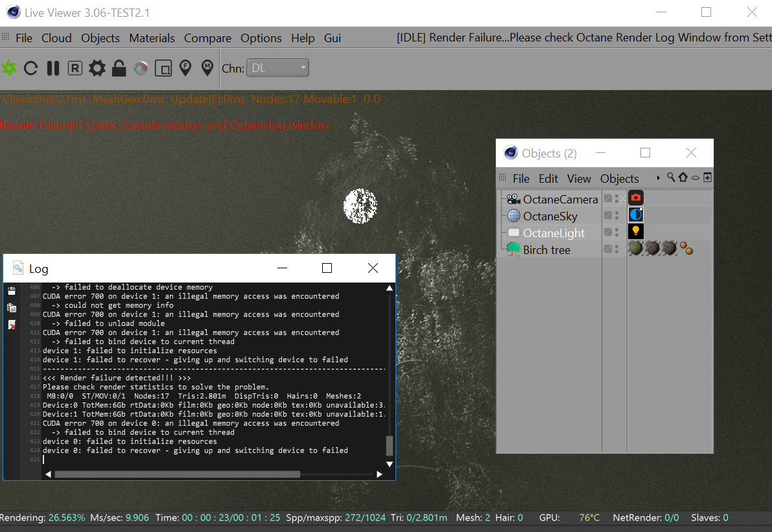The height and width of the screenshot is (532, 772).
Task: Open Live Viewer Objects menu
Action: pyautogui.click(x=100, y=38)
